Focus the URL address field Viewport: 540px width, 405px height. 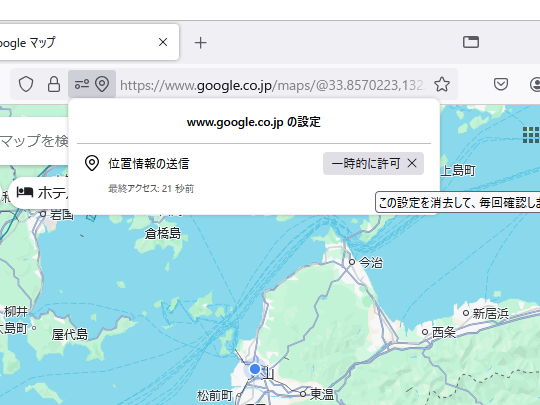click(x=272, y=85)
